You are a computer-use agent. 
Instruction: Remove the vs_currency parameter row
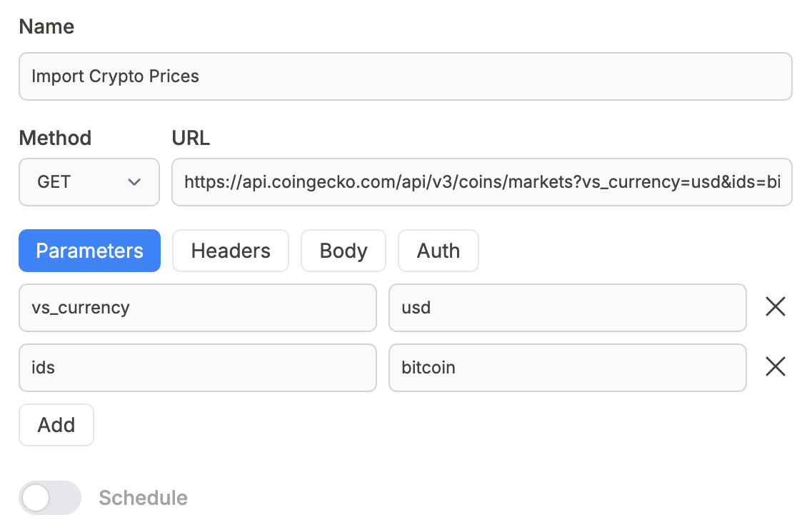(776, 307)
